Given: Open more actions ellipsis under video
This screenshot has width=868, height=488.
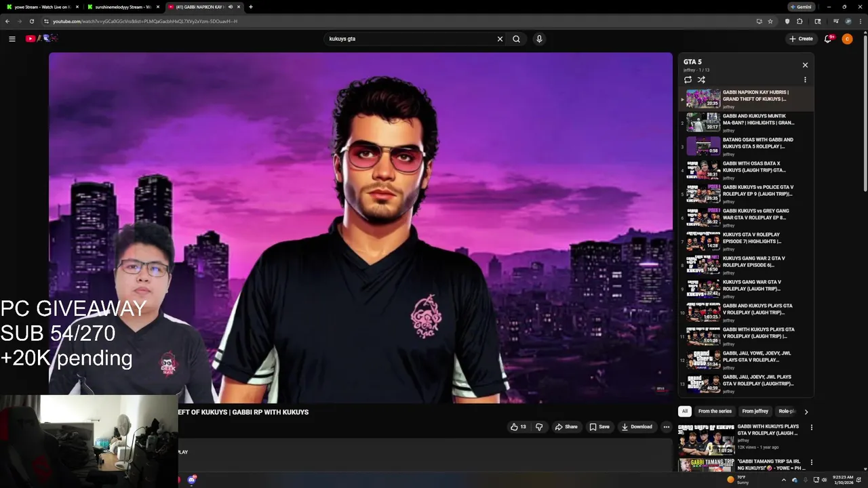Looking at the screenshot, I should [667, 427].
